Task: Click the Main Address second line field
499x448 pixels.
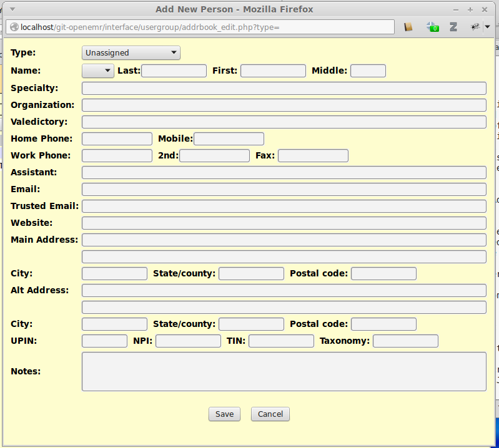Action: [284, 256]
